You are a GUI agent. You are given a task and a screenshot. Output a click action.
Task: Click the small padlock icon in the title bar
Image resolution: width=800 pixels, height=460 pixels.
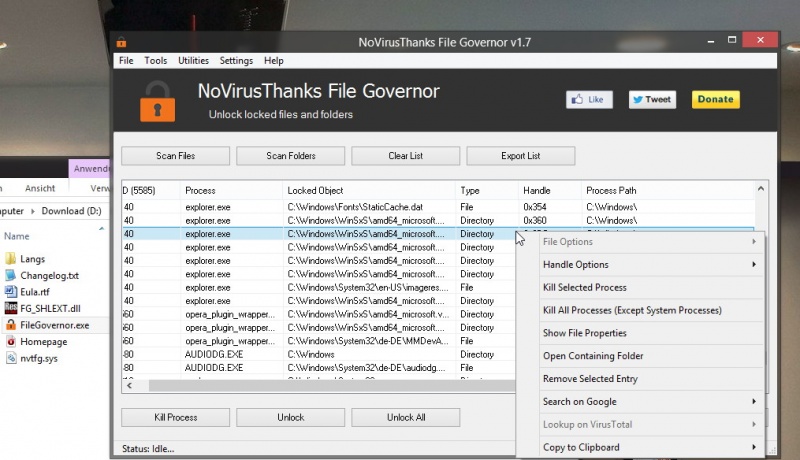tap(121, 42)
